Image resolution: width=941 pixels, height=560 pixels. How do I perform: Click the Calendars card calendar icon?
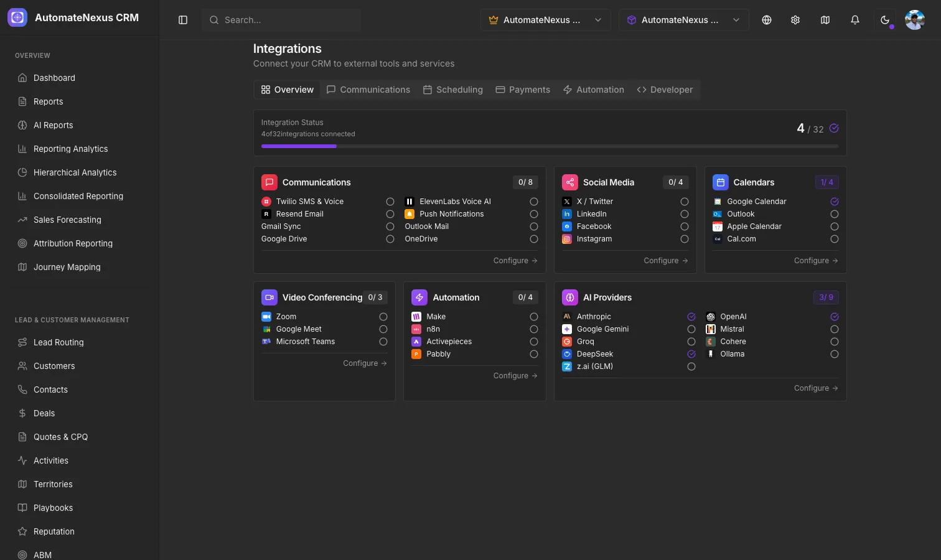721,182
